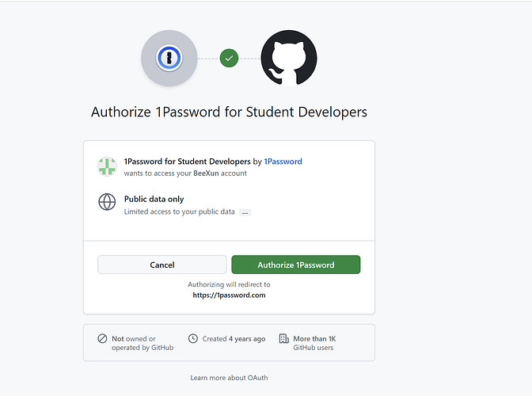Open the 1Password publisher link

(x=283, y=162)
